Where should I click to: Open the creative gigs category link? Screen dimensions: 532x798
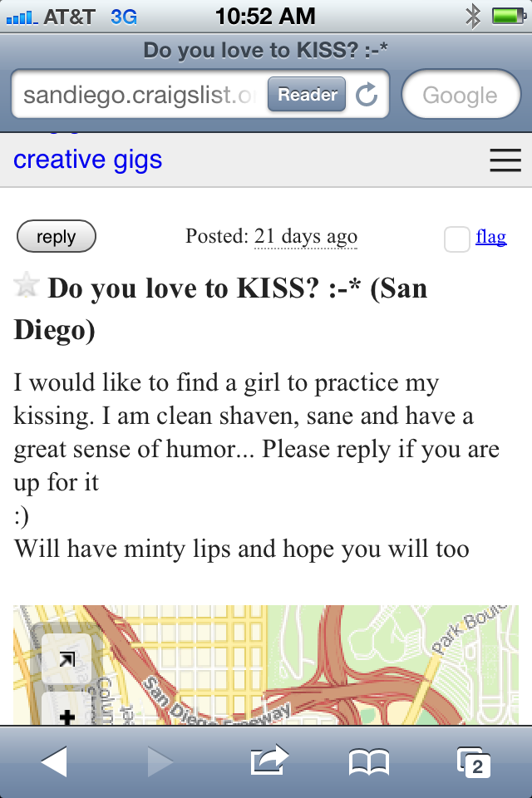pyautogui.click(x=87, y=160)
